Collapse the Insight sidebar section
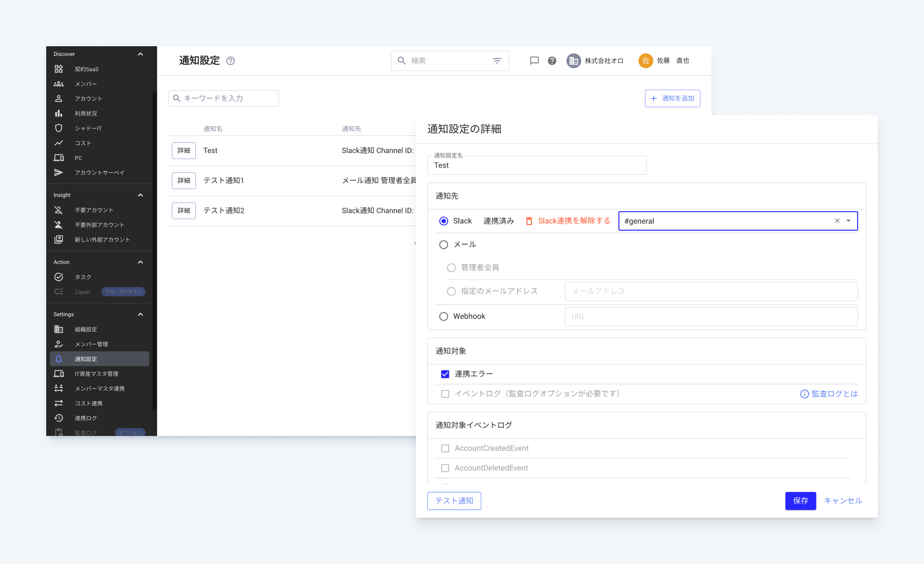The image size is (924, 564). pyautogui.click(x=140, y=195)
